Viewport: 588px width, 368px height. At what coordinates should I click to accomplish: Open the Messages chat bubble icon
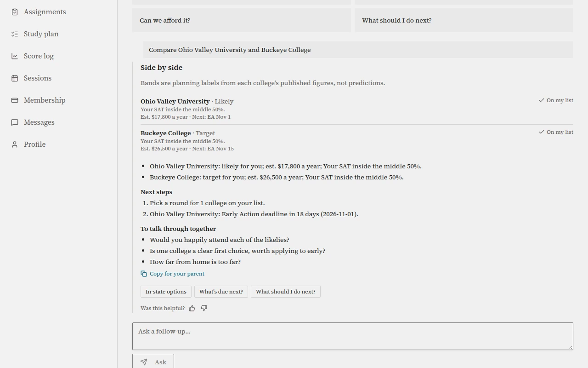(x=15, y=122)
